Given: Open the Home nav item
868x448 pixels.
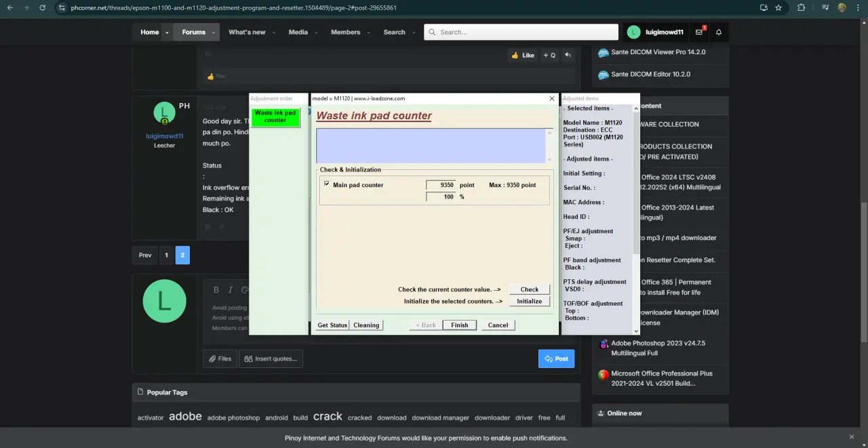Looking at the screenshot, I should pos(149,32).
